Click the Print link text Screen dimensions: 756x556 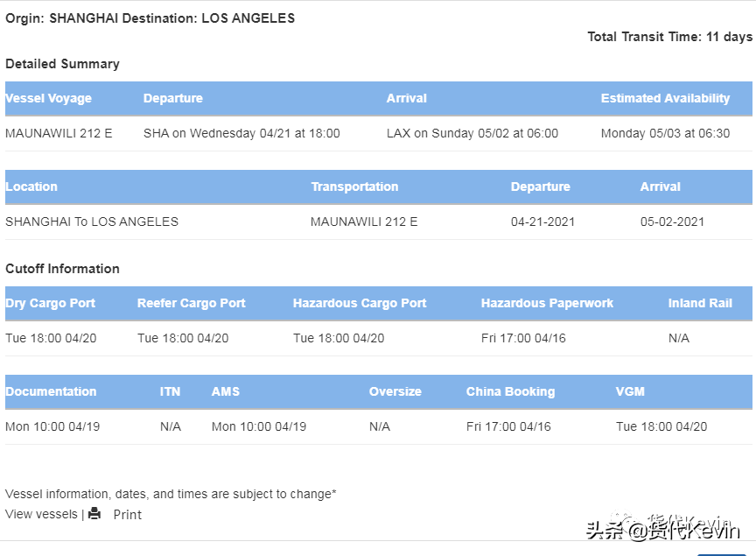click(x=127, y=515)
